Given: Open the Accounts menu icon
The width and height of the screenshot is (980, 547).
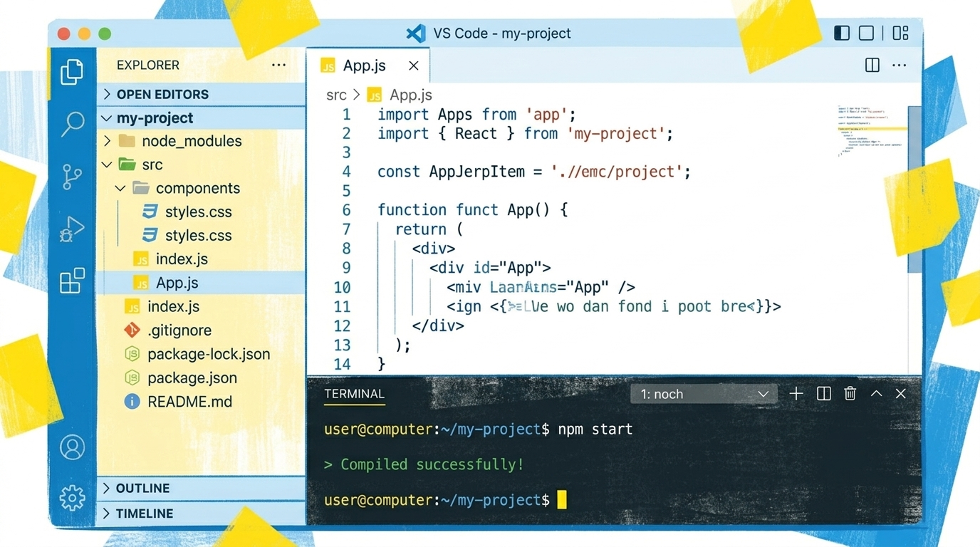Looking at the screenshot, I should [72, 447].
